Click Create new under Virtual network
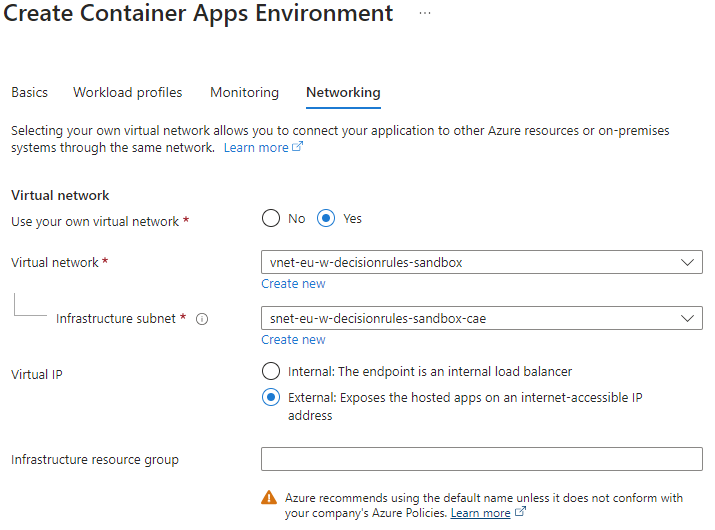 tap(293, 284)
